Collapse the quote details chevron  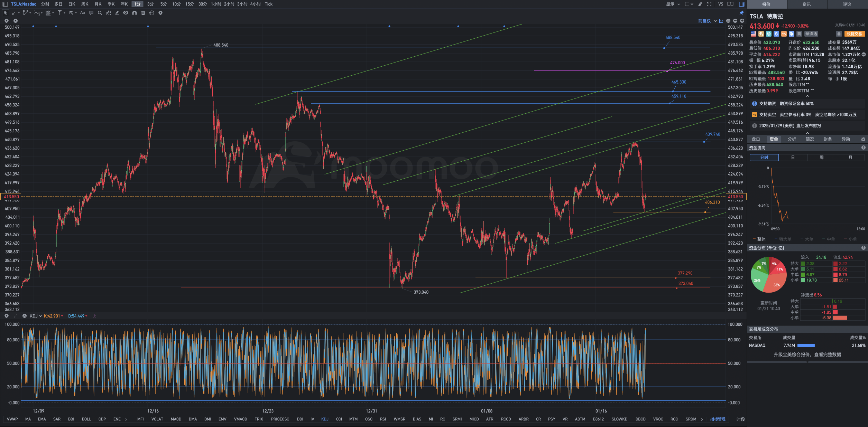tap(807, 96)
